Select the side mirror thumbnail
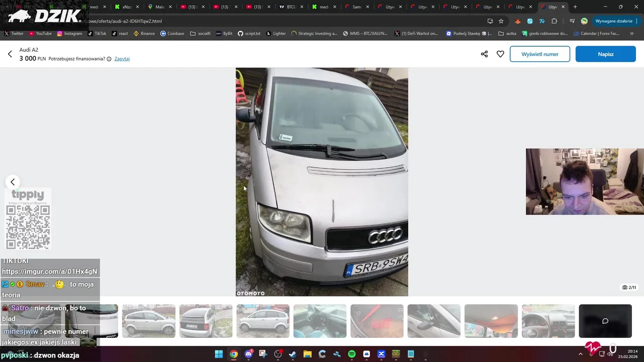This screenshot has width=644, height=362. pyautogui.click(x=434, y=321)
